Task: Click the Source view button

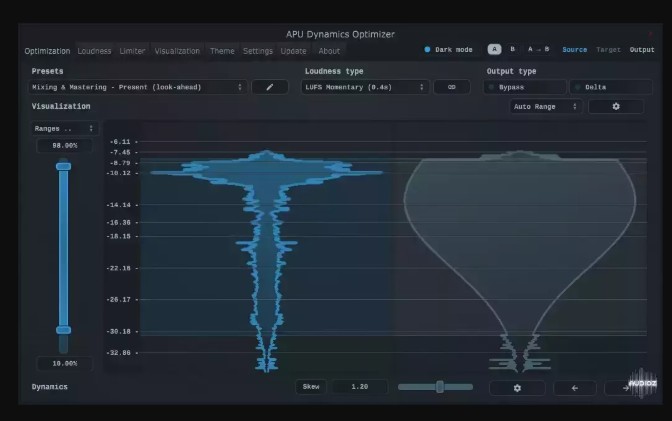Action: 575,49
